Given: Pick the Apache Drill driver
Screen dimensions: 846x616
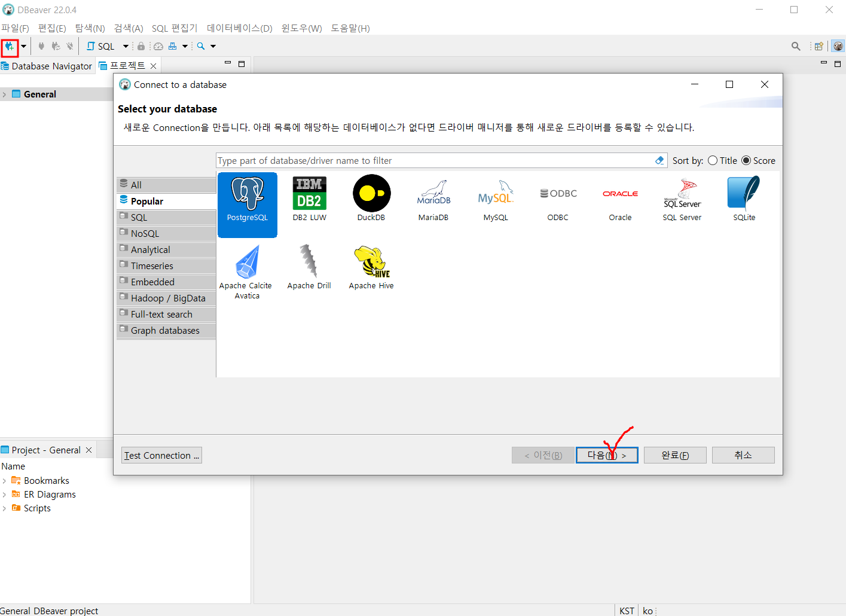Looking at the screenshot, I should (x=309, y=267).
